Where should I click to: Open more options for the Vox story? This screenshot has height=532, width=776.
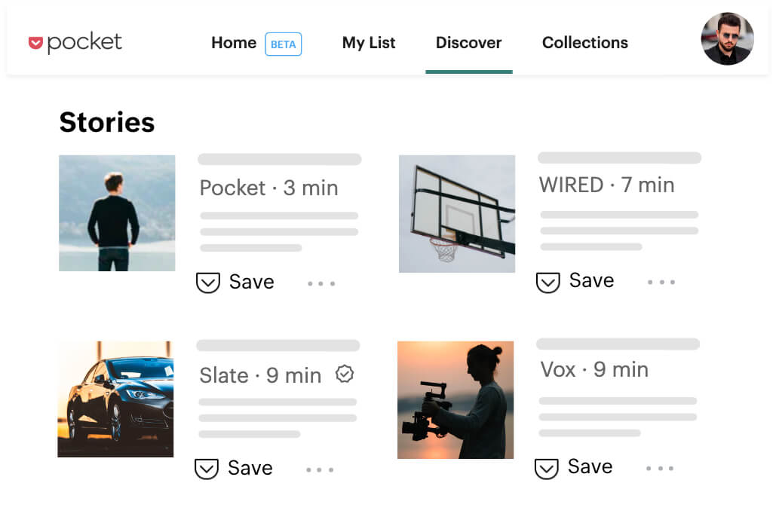tap(660, 469)
